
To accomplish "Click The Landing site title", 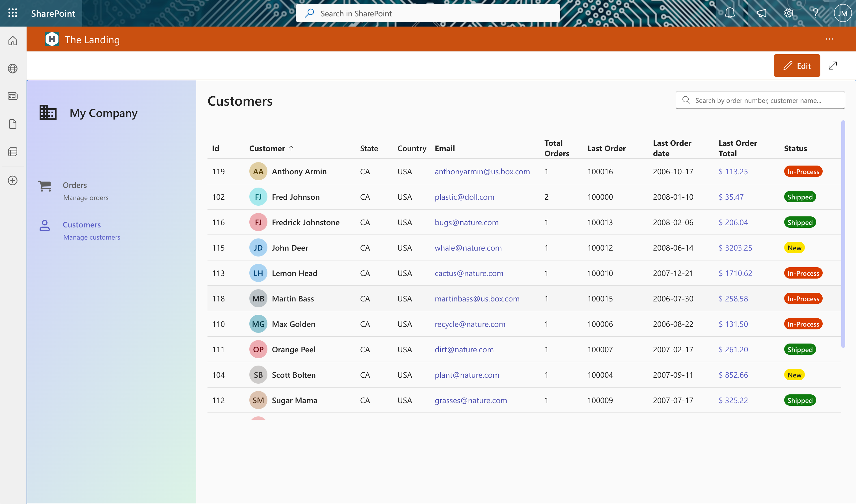I will click(x=92, y=40).
